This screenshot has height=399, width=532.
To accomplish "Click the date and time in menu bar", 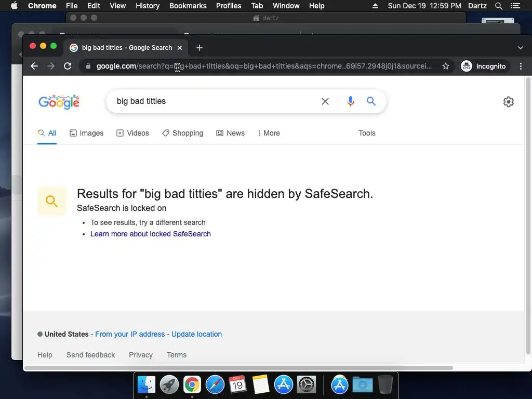I will click(x=424, y=6).
